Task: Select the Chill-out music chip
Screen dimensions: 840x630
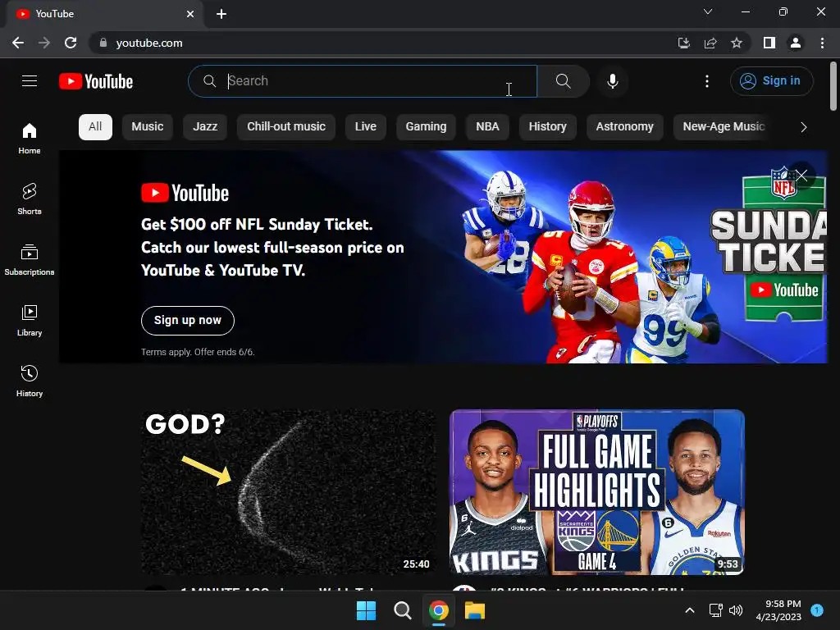Action: 286,127
